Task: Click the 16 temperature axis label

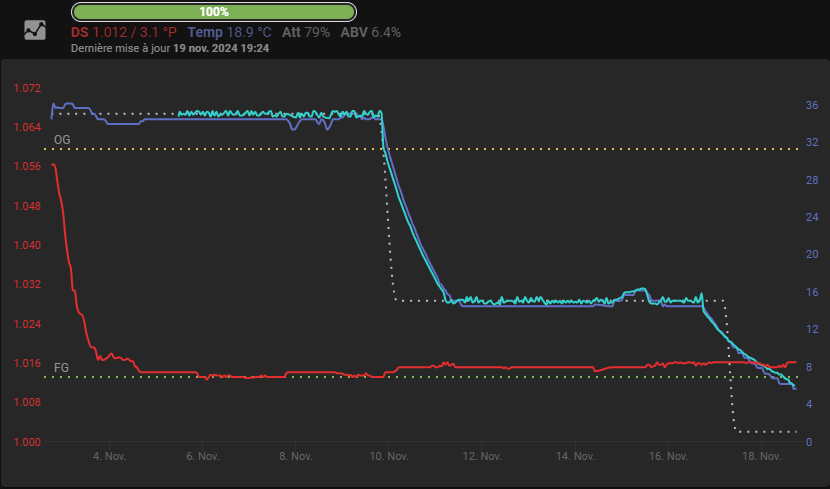Action: click(x=812, y=292)
